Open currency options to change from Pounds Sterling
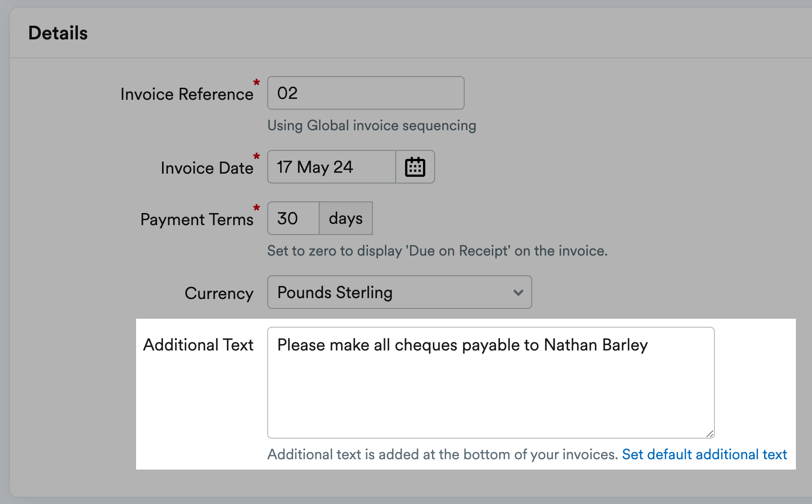The height and width of the screenshot is (504, 812). pyautogui.click(x=399, y=292)
